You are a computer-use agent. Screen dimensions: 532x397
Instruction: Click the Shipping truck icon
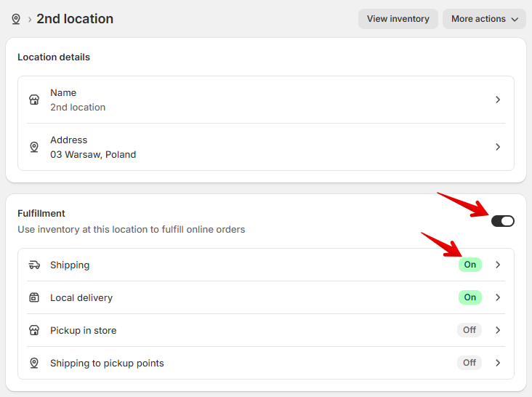click(34, 265)
